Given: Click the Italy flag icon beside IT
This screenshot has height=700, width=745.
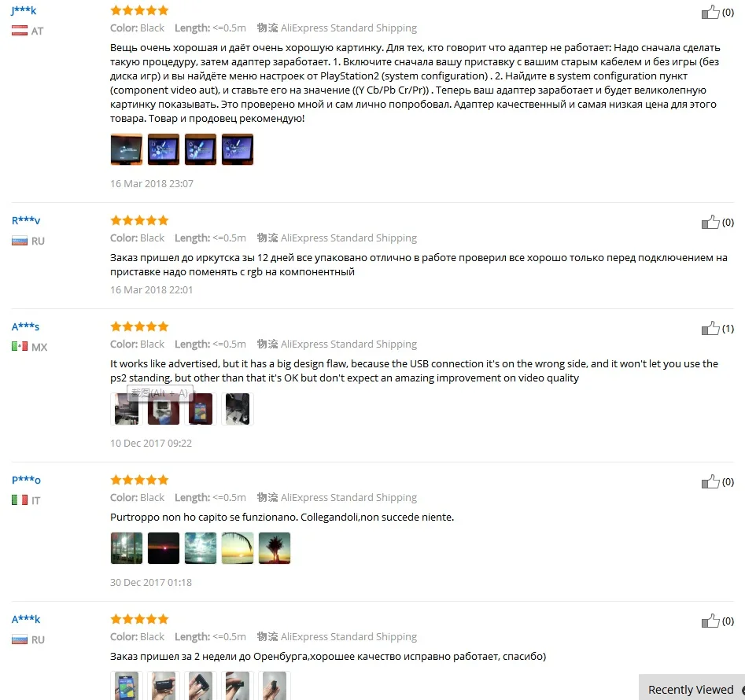Looking at the screenshot, I should pyautogui.click(x=20, y=500).
